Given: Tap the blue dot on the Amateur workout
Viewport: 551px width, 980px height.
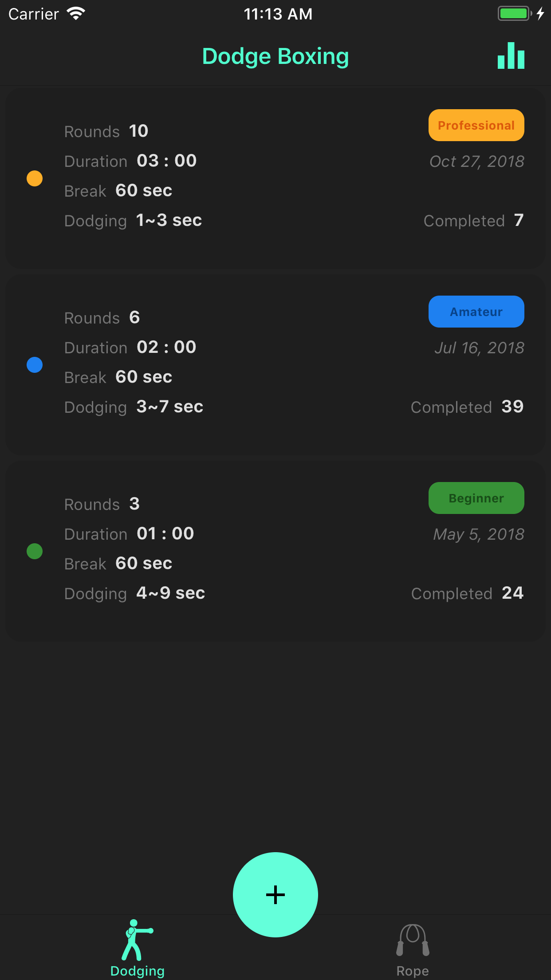Looking at the screenshot, I should coord(35,364).
